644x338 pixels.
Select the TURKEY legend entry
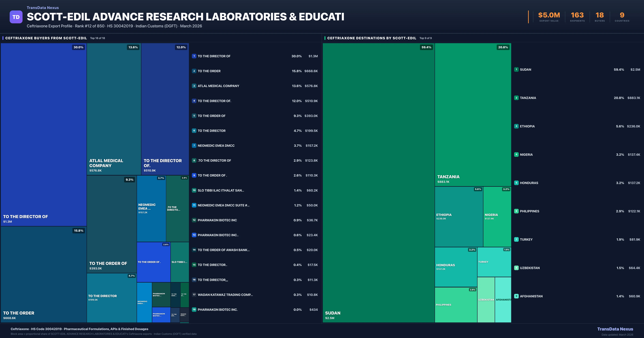pyautogui.click(x=526, y=240)
